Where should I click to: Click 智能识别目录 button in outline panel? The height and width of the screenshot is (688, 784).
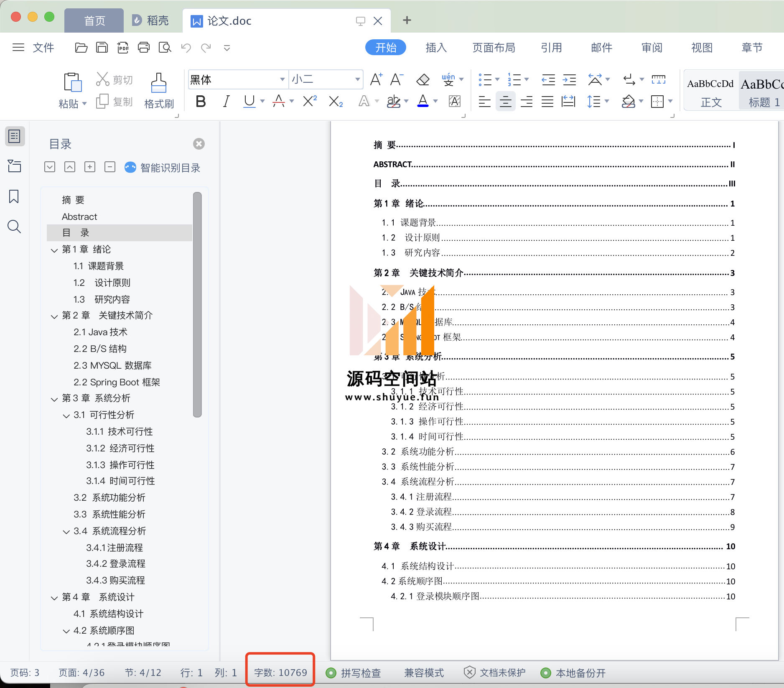point(163,168)
